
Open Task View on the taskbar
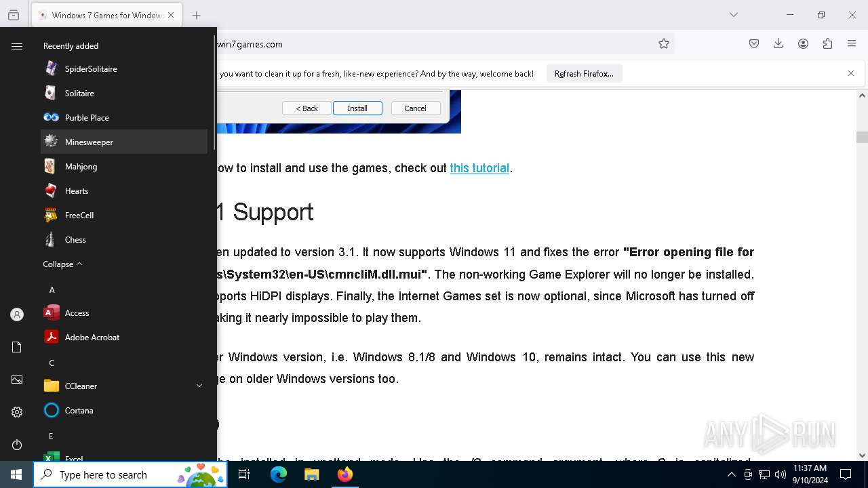[x=244, y=474]
